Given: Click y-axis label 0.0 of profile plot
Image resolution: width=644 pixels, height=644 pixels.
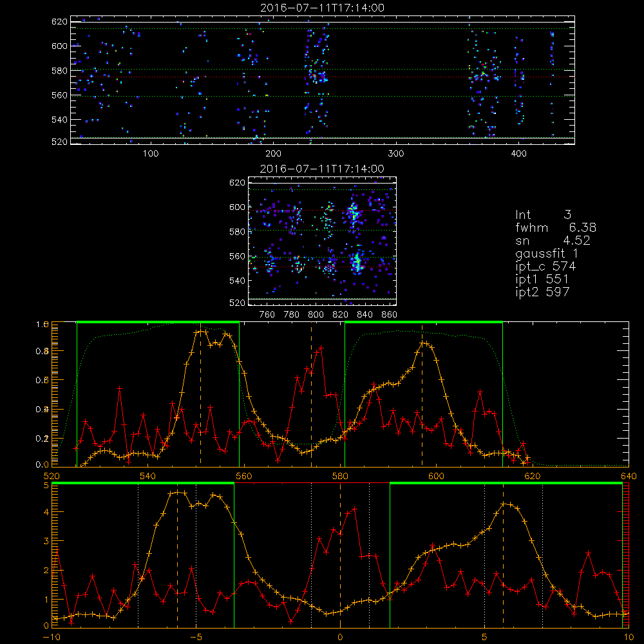Looking at the screenshot, I should [x=43, y=464].
